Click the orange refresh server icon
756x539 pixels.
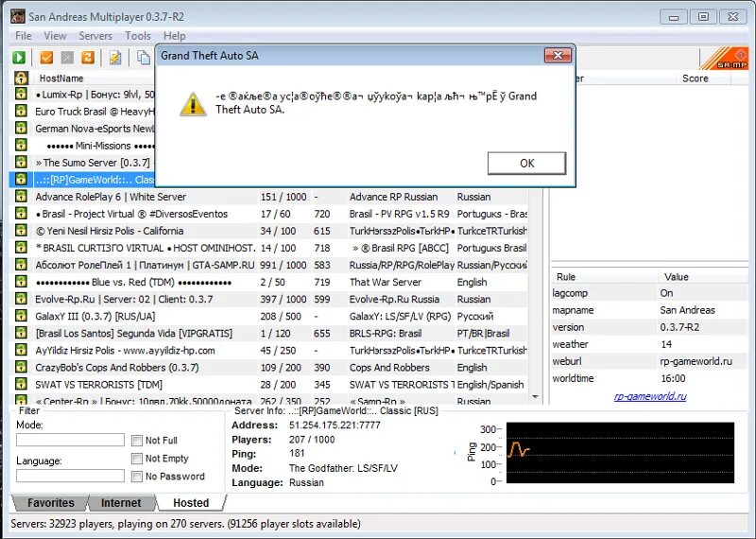click(x=88, y=58)
